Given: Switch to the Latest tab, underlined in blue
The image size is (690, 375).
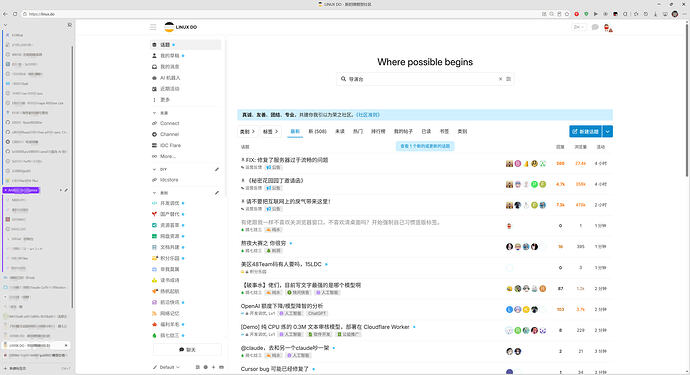Looking at the screenshot, I should [295, 131].
